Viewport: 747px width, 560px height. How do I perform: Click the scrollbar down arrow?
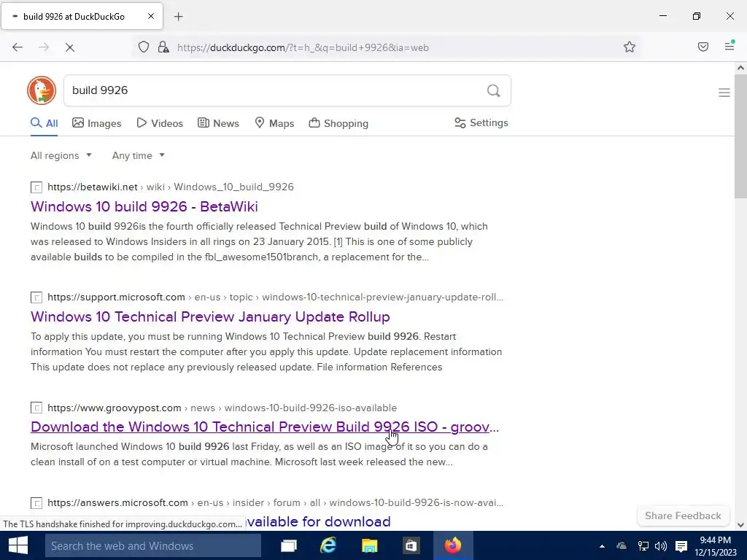(x=740, y=525)
